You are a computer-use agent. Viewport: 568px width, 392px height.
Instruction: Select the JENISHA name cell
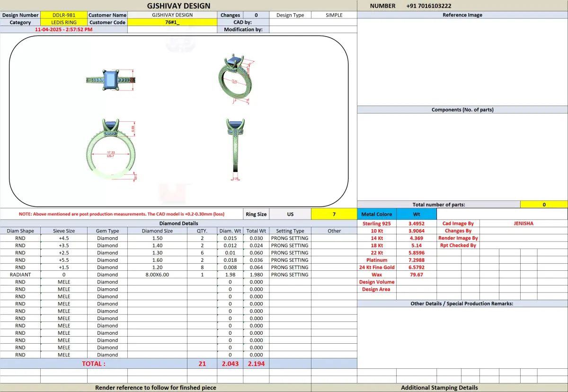click(x=524, y=223)
